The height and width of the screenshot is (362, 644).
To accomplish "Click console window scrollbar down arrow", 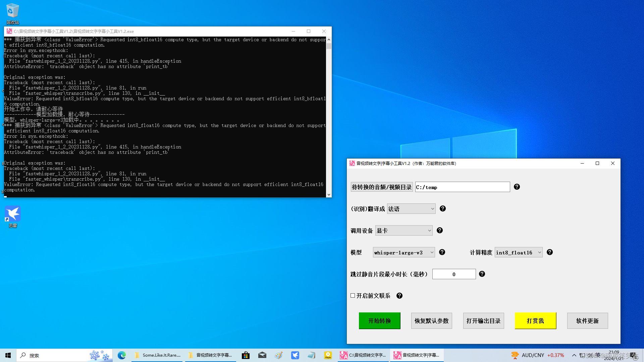I will (329, 194).
